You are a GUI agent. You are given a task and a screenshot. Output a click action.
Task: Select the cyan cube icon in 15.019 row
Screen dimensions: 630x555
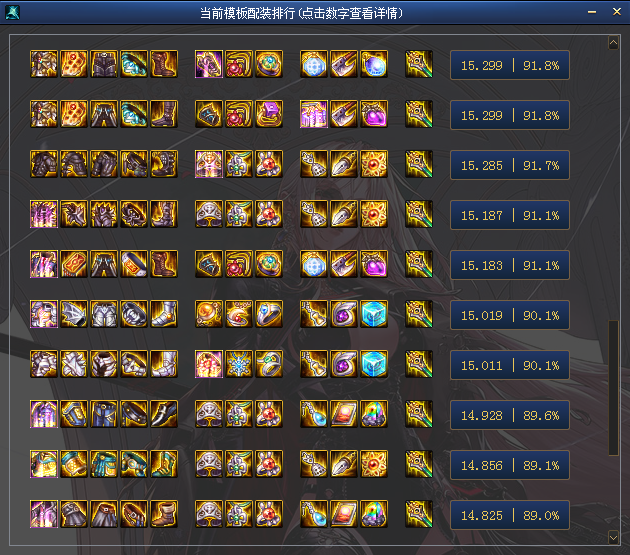pos(374,314)
